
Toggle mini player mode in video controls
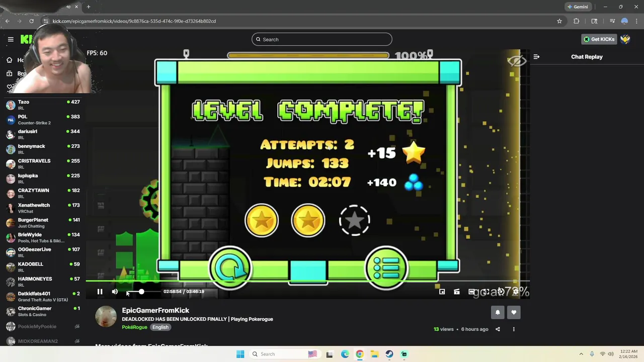point(442,292)
